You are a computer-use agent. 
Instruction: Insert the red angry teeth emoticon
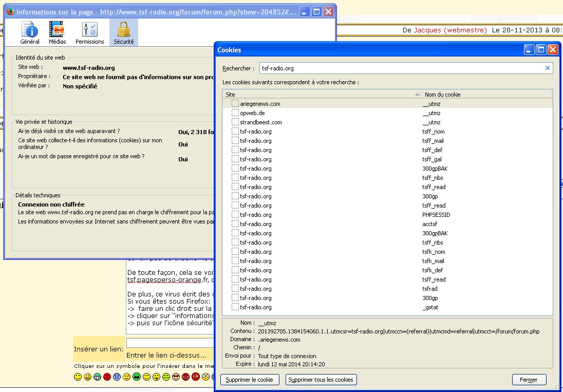click(x=185, y=377)
